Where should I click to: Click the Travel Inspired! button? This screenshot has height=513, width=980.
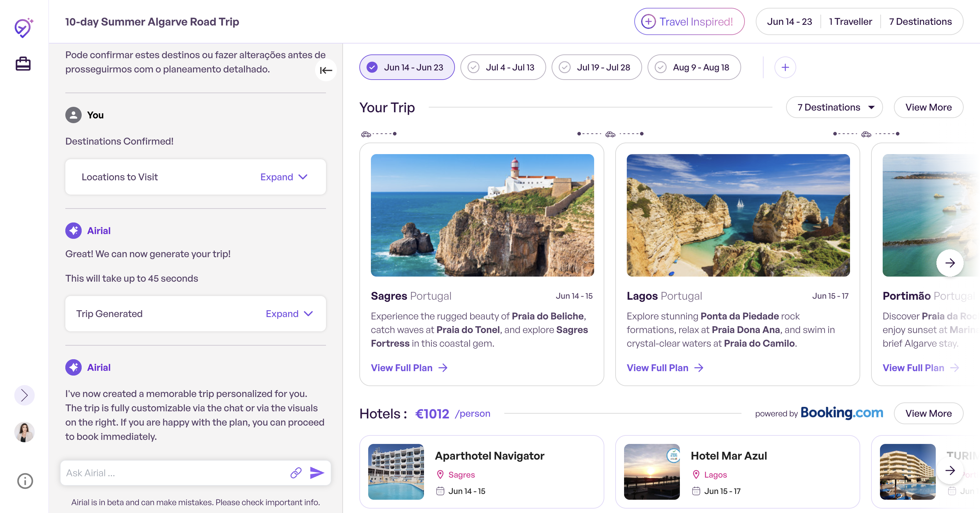click(x=689, y=21)
